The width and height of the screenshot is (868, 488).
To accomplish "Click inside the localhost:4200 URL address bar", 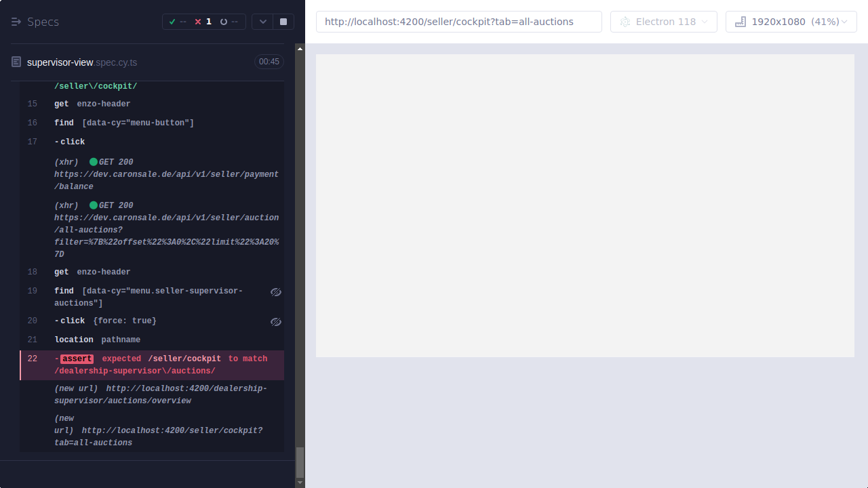I will point(458,21).
